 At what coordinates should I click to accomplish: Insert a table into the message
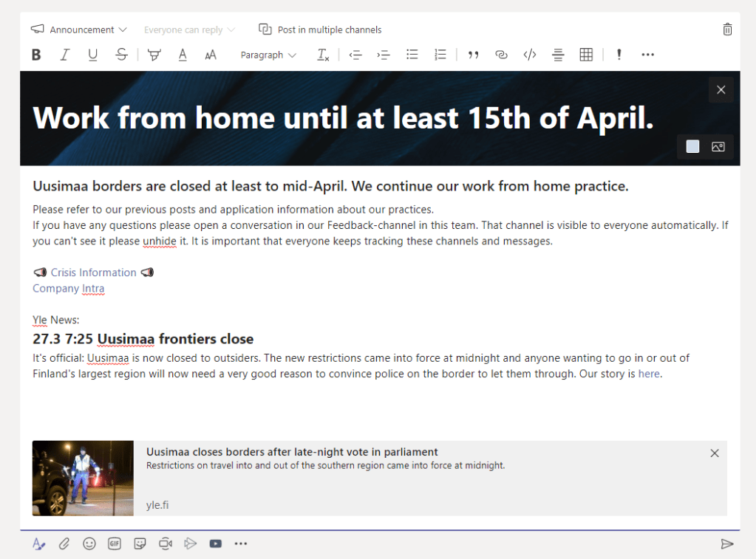(x=586, y=55)
